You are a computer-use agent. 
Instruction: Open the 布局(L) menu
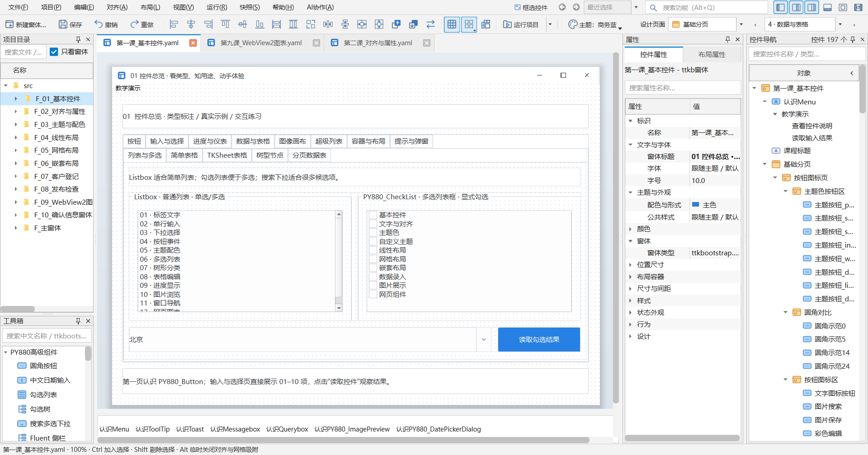click(x=150, y=7)
